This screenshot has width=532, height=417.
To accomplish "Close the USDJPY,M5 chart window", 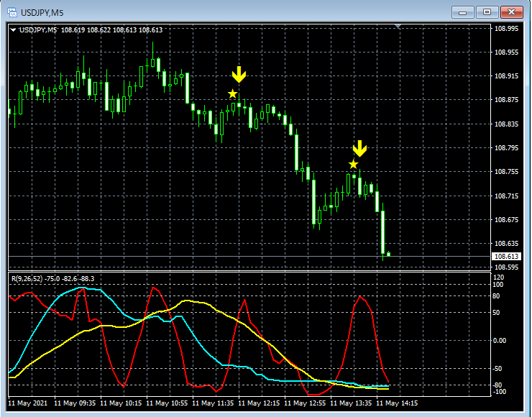I will click(511, 12).
